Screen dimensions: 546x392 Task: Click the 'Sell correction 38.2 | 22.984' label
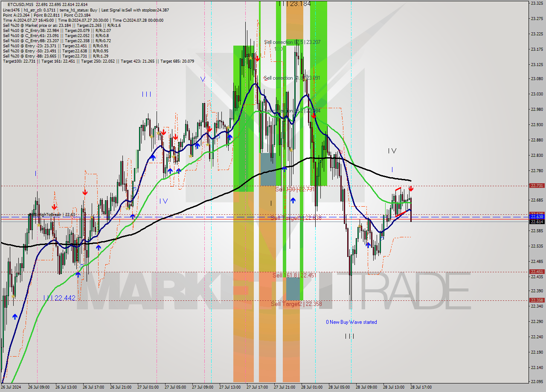coord(292,111)
